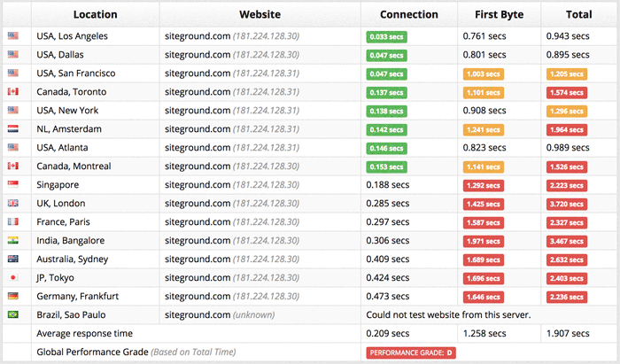Click the Brazil flag beside Sao Paulo
Image resolution: width=620 pixels, height=364 pixels.
pos(13,314)
